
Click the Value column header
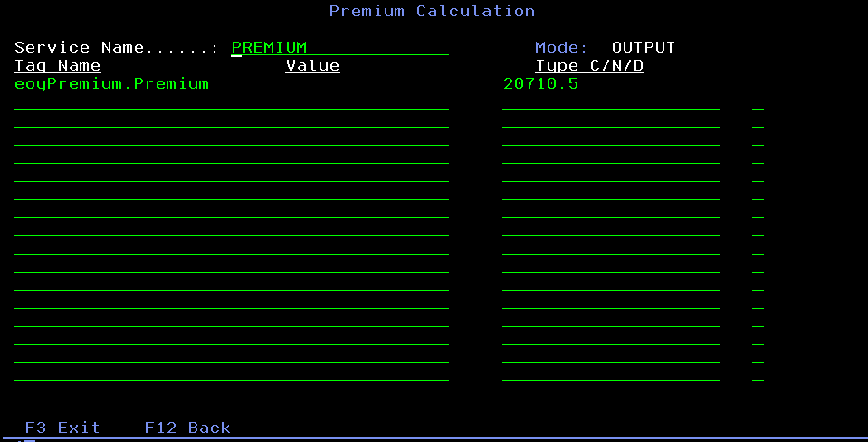click(312, 66)
